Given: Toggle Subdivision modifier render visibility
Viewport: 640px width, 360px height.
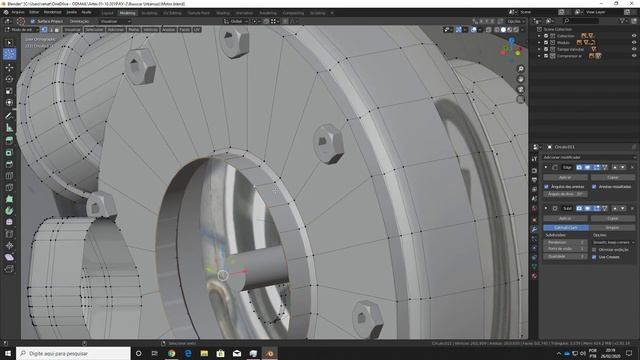Looking at the screenshot, I should pos(579,208).
